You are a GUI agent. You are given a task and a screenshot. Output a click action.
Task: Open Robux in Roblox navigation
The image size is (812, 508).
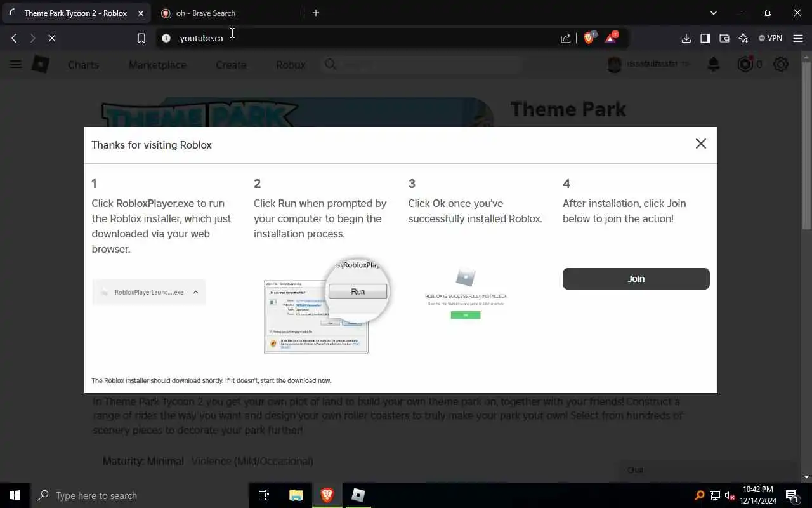point(291,65)
